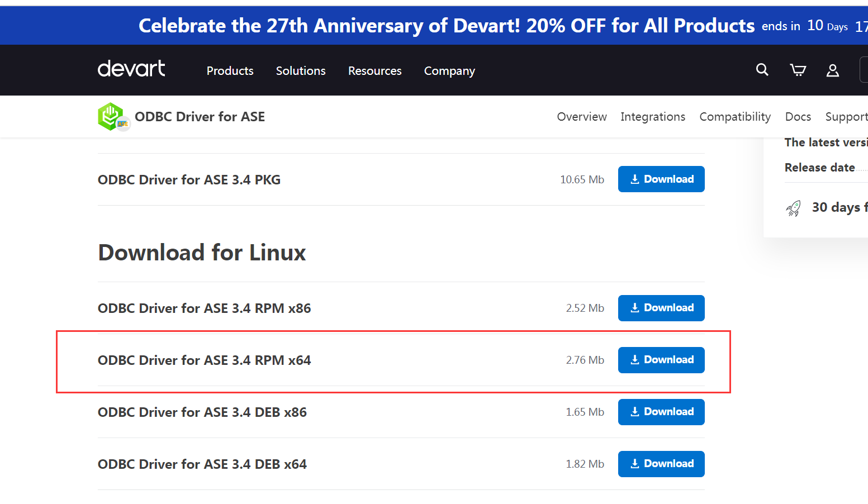Screen dimensions: 868x504
Task: Click the ODBC Driver for ASE 3.4 RPM x86 text
Action: 204,308
